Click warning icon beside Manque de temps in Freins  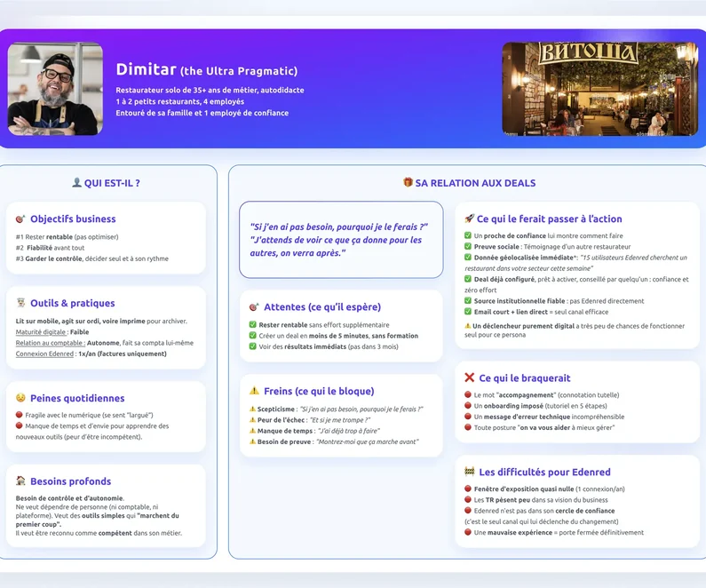point(252,431)
